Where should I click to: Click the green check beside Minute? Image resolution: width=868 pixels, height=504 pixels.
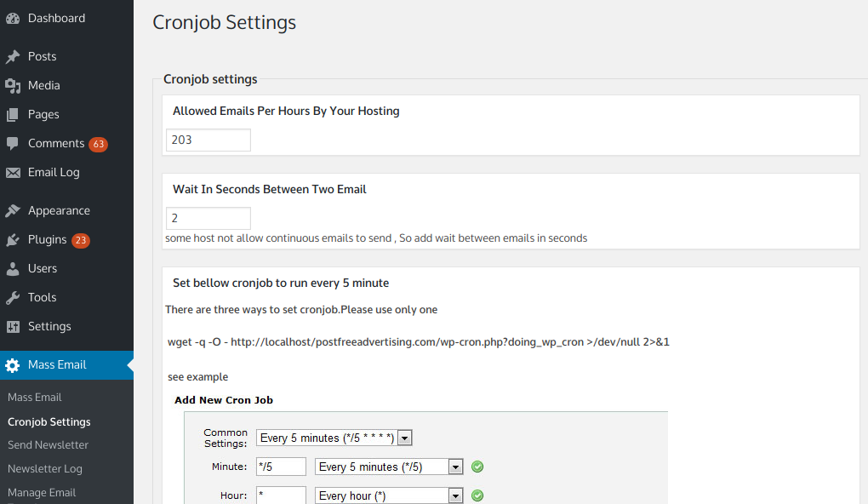pos(477,467)
